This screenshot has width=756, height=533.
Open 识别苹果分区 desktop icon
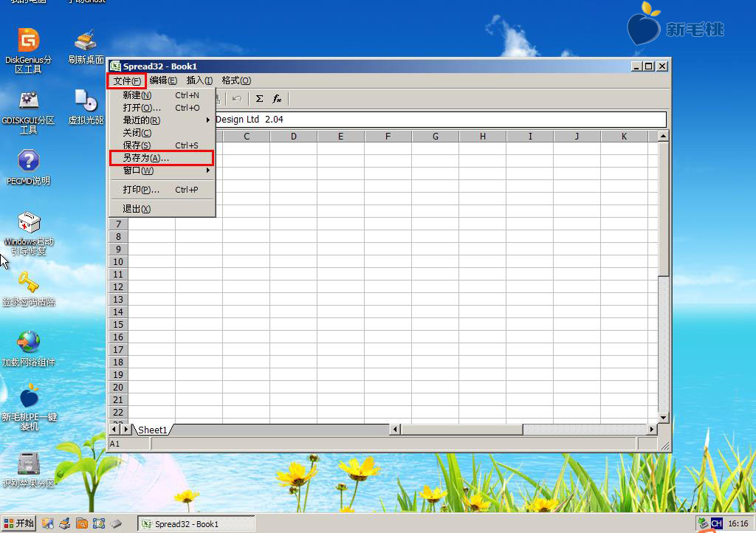pos(29,470)
